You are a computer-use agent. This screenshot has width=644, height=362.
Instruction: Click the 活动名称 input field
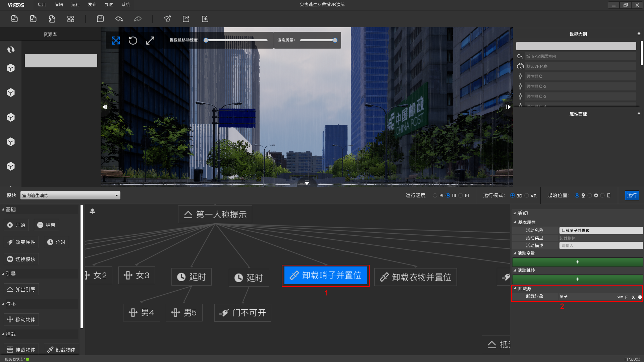coord(601,231)
